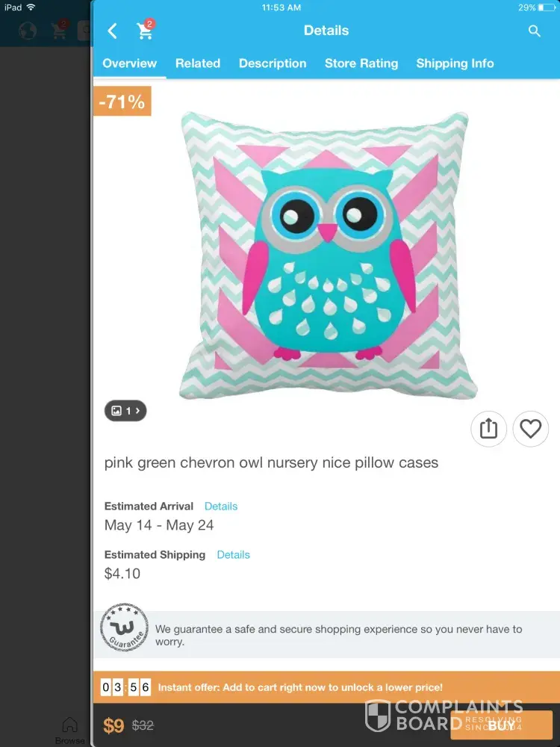
Task: Tap the owl pillow product image
Action: pyautogui.click(x=328, y=255)
